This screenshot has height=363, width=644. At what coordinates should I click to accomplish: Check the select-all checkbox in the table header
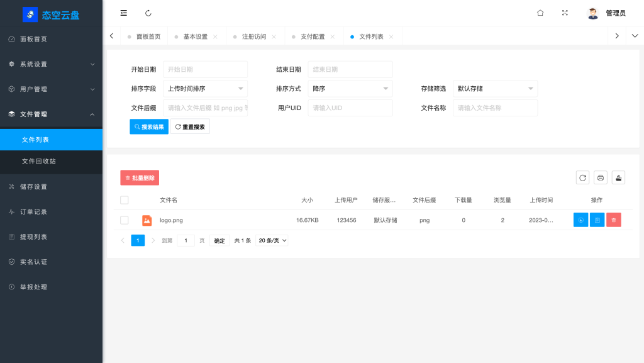124,200
